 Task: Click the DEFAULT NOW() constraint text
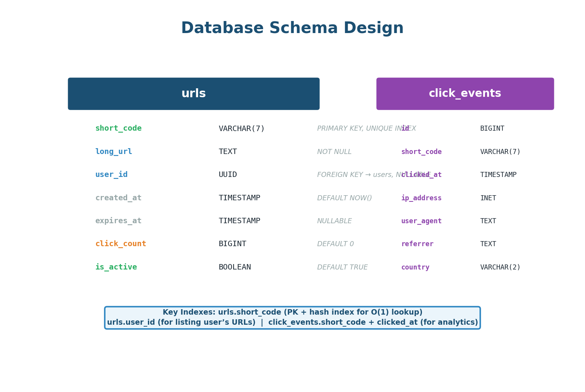344,198
